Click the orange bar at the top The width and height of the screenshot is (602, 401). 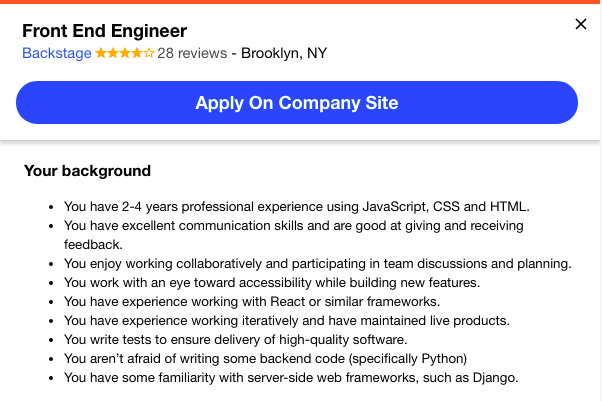point(301,2)
